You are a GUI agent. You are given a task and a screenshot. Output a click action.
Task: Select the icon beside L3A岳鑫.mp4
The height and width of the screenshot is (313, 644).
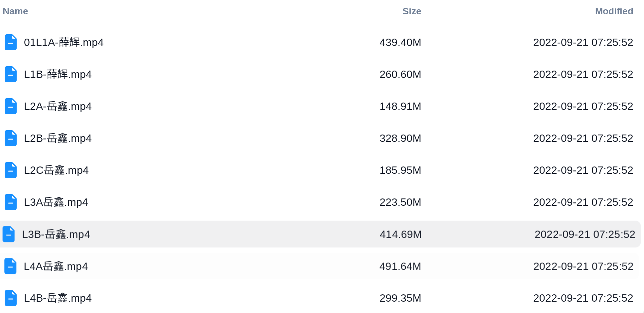click(11, 202)
